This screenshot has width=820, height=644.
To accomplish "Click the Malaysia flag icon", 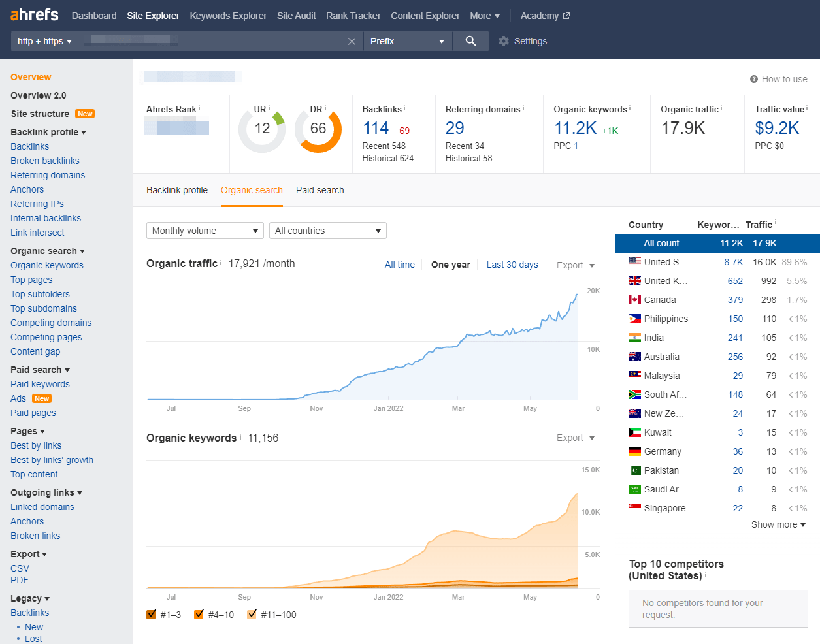I will [x=634, y=376].
